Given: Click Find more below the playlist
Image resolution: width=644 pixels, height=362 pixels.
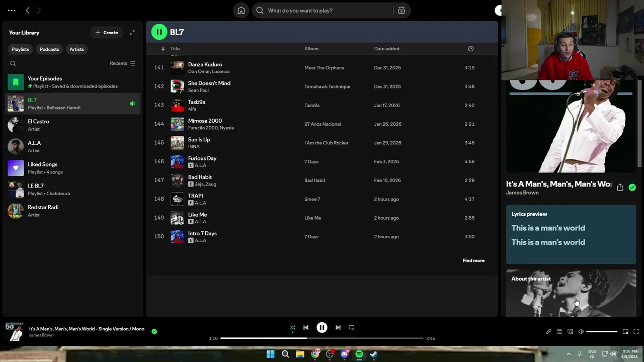Looking at the screenshot, I should (473, 260).
